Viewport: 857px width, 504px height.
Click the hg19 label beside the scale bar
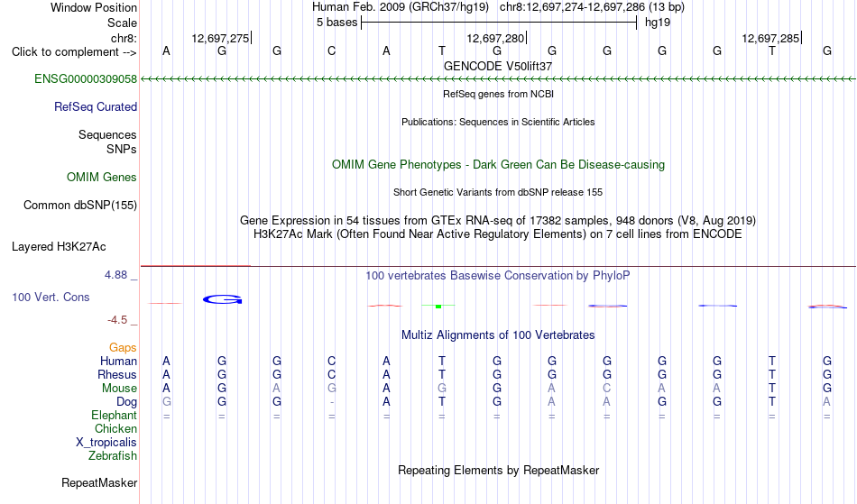[658, 23]
